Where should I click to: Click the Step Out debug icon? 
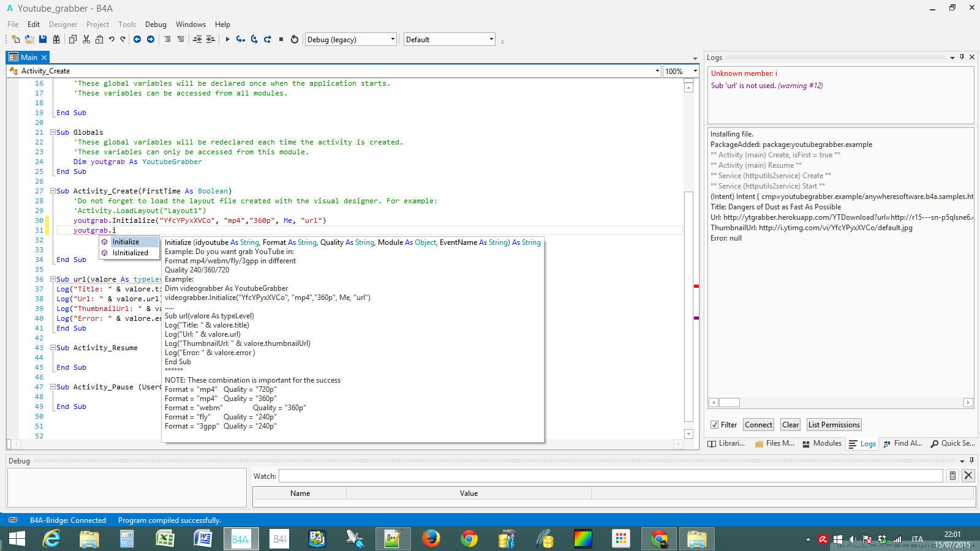[x=268, y=39]
